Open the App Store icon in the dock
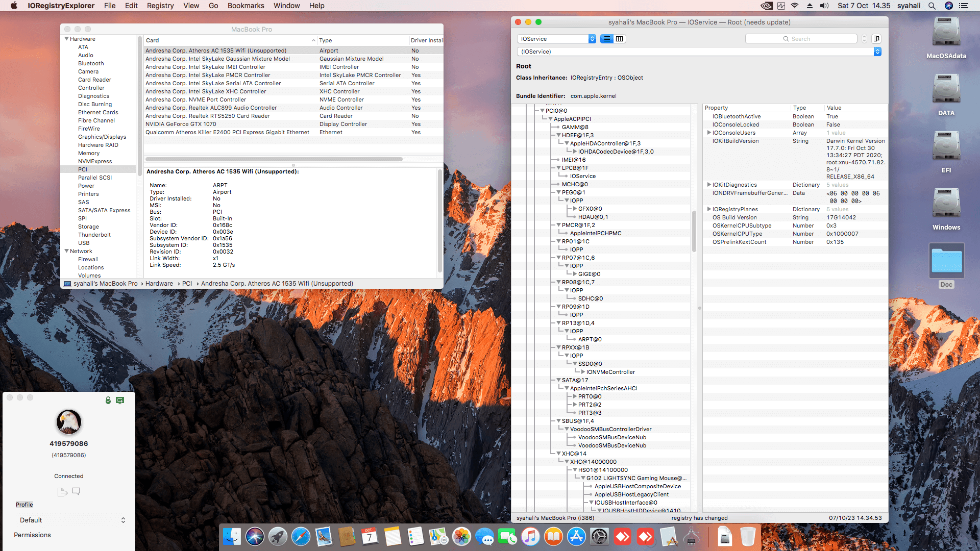This screenshot has height=551, width=980. coord(576,537)
